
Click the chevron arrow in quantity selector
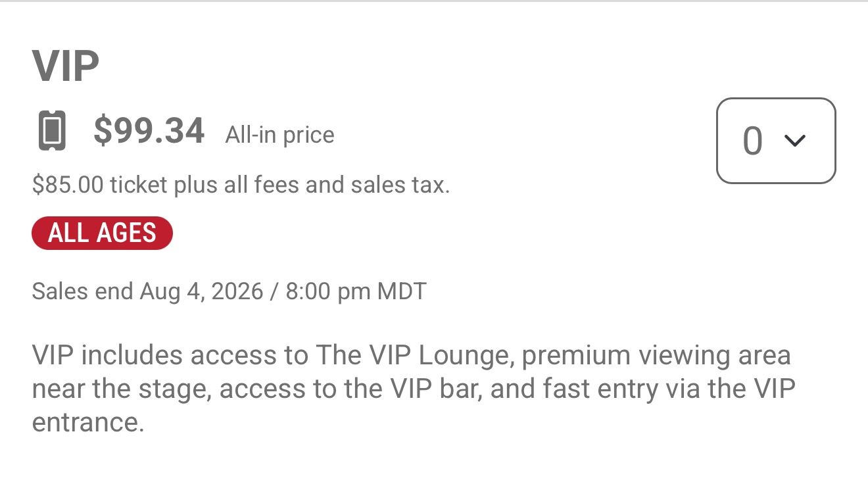coord(795,141)
